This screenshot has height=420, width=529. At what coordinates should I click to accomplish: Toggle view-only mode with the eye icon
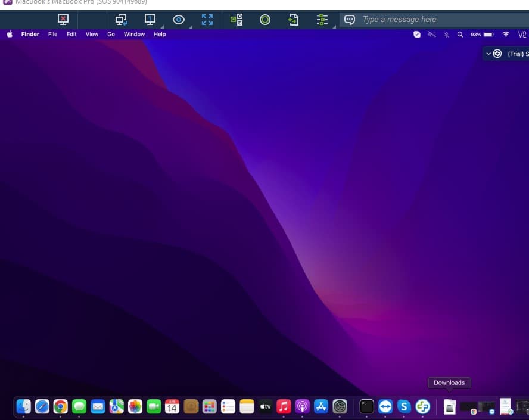click(178, 19)
